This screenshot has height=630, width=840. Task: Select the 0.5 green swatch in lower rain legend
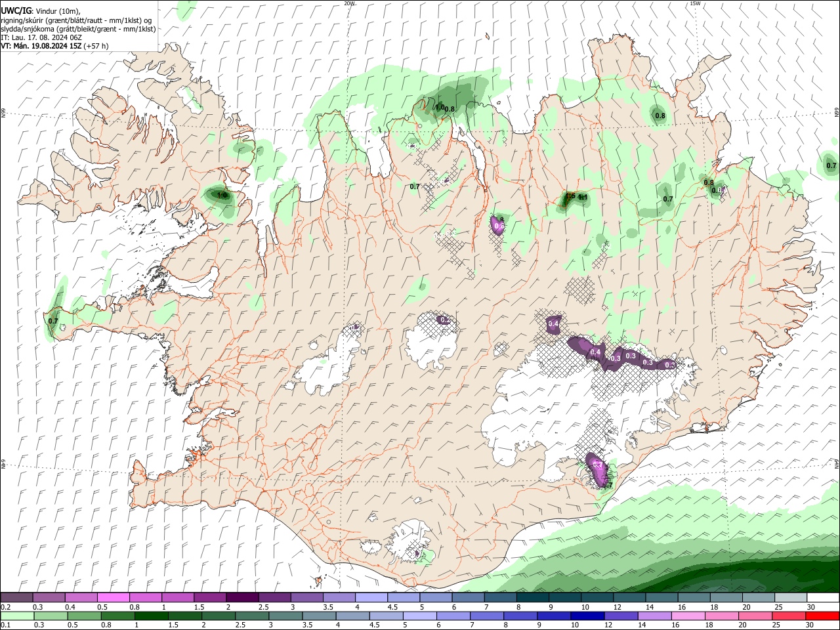[84, 616]
